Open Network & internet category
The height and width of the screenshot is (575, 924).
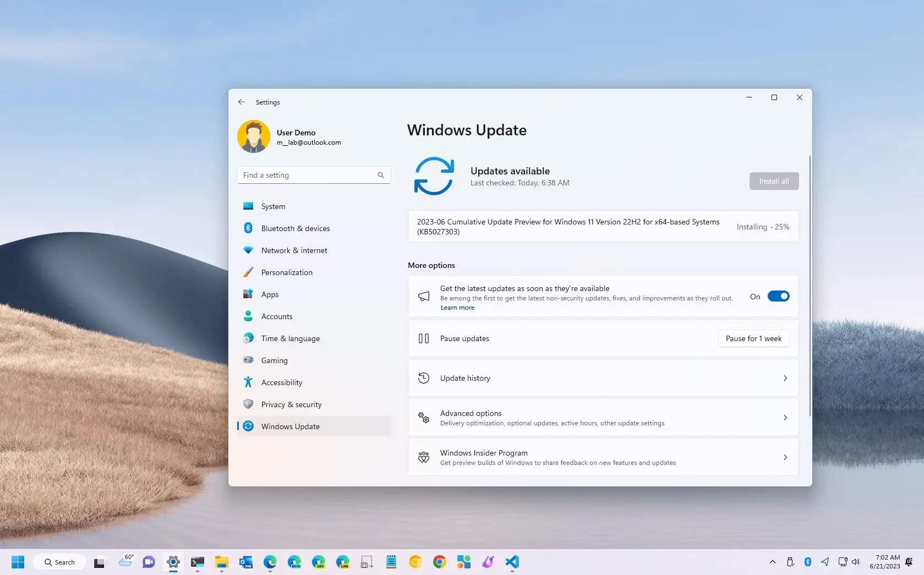(x=314, y=250)
